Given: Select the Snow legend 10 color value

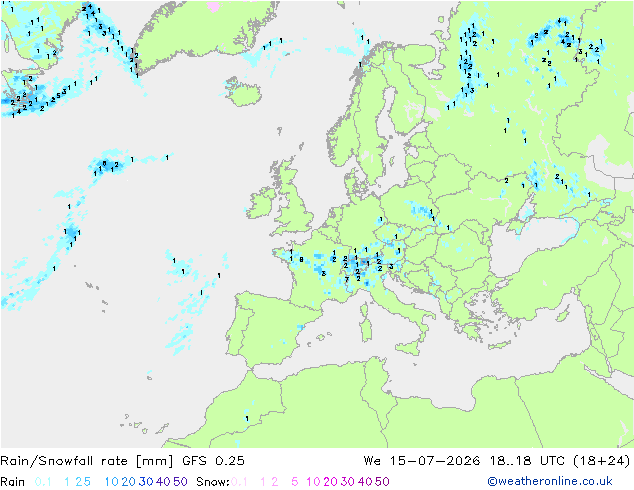Looking at the screenshot, I should click(313, 482).
